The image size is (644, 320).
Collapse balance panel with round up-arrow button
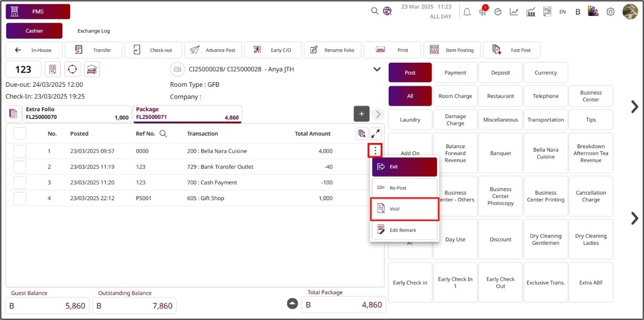[x=293, y=304]
